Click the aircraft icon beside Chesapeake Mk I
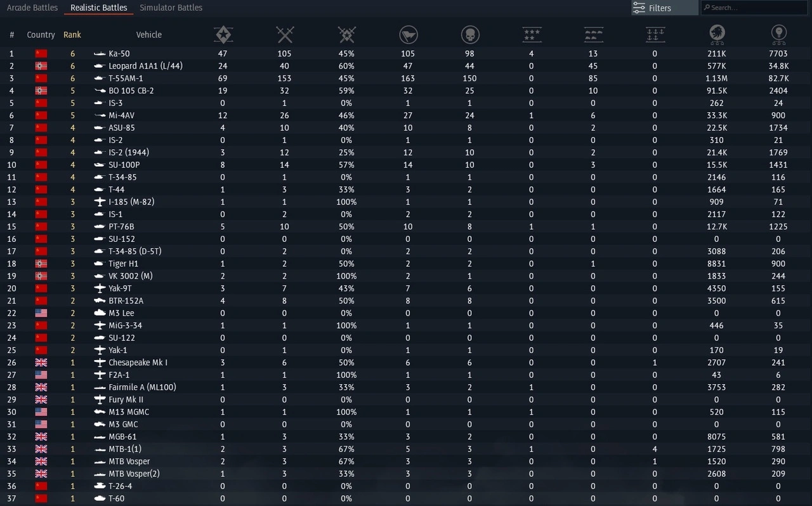Image resolution: width=812 pixels, height=506 pixels. (100, 363)
